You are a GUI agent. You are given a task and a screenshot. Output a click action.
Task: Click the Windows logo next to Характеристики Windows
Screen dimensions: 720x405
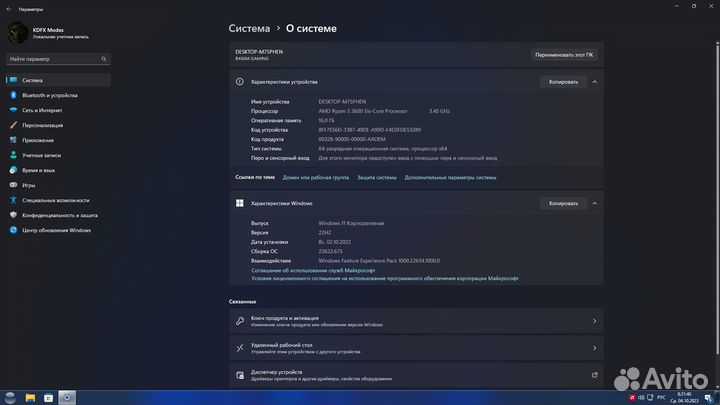point(240,203)
